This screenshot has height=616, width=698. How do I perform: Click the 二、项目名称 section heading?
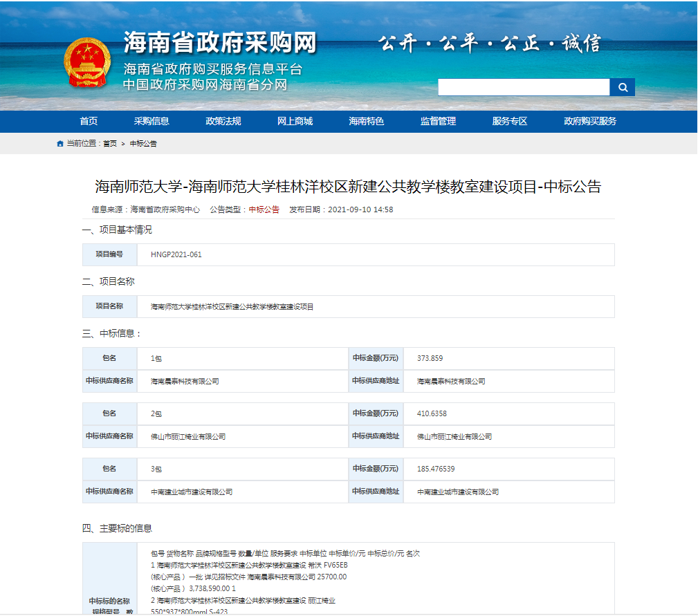(x=108, y=281)
